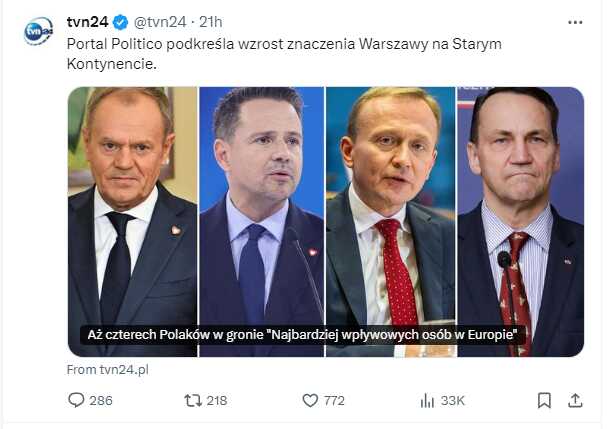Open the 'From tvn24.pl' source link
This screenshot has height=429, width=615.
tap(107, 369)
